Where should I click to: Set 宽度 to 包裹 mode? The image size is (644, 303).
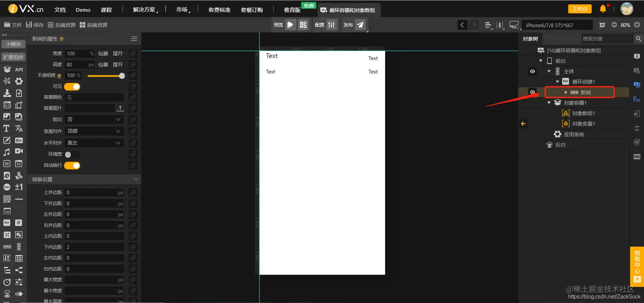coord(103,54)
